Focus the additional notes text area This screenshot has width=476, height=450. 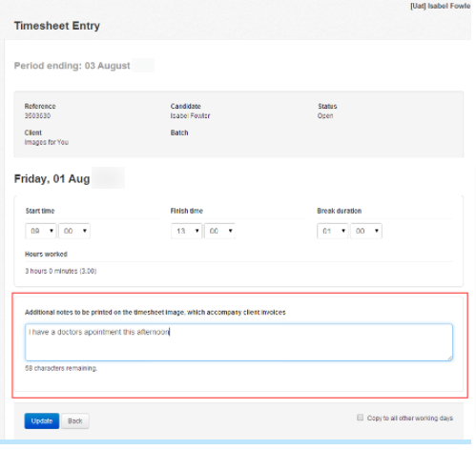point(238,342)
